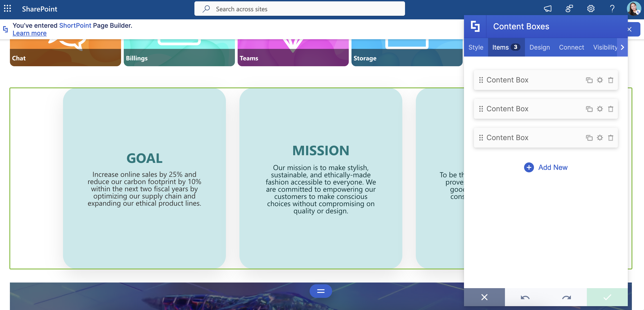Grab the drag handle of first Content Box
Viewport: 644px width, 310px height.
pyautogui.click(x=481, y=80)
